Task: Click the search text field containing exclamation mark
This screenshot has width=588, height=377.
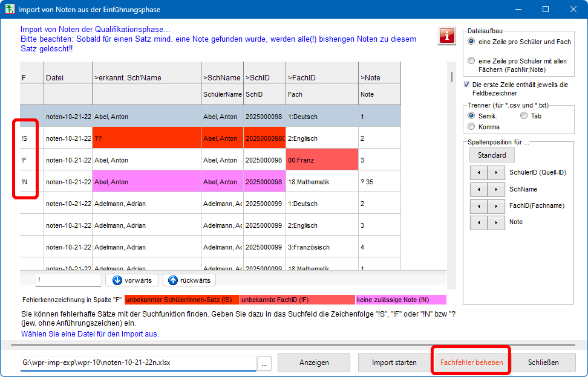Action: pyautogui.click(x=68, y=280)
